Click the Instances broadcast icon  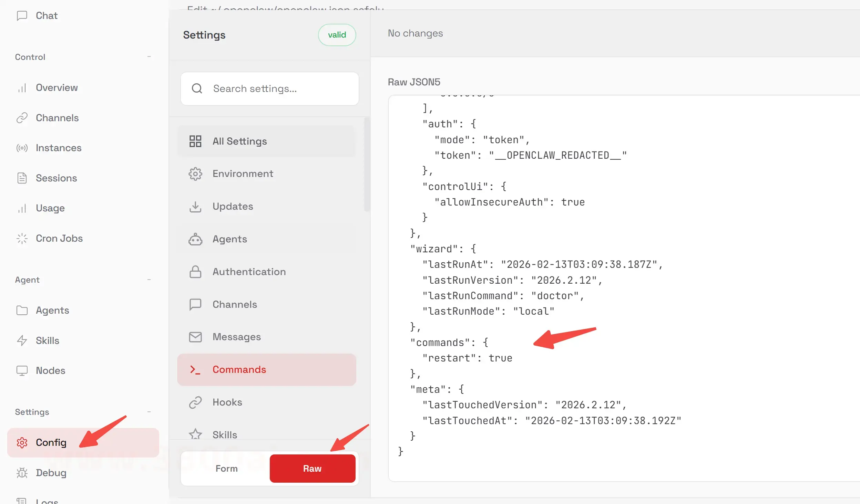22,148
